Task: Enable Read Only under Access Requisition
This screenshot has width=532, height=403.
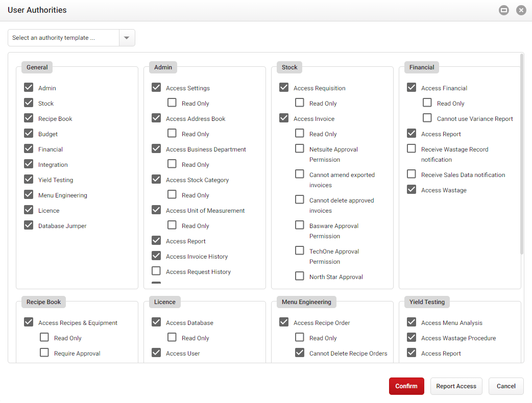Action: coord(299,103)
